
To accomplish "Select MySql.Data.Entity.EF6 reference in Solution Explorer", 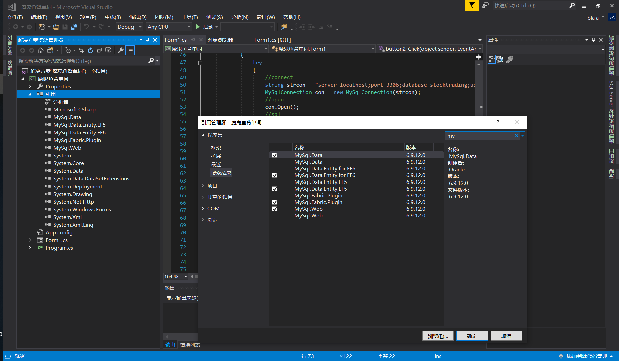I will pos(79,132).
